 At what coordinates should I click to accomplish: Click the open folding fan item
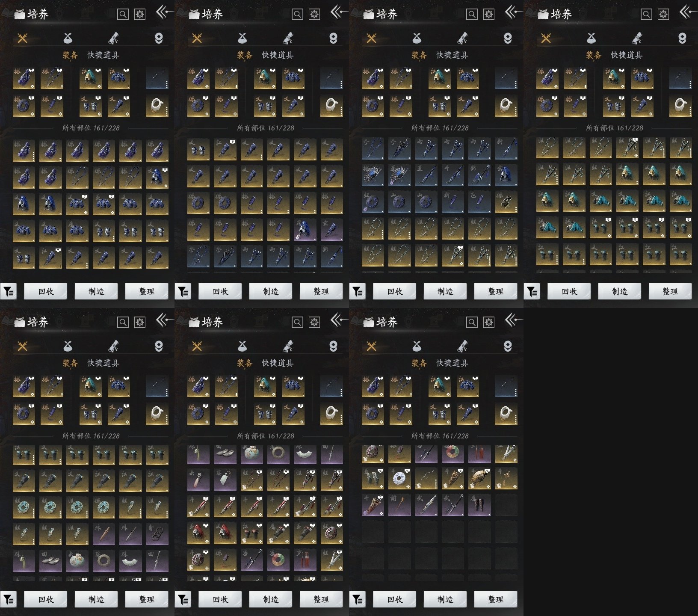[x=479, y=478]
